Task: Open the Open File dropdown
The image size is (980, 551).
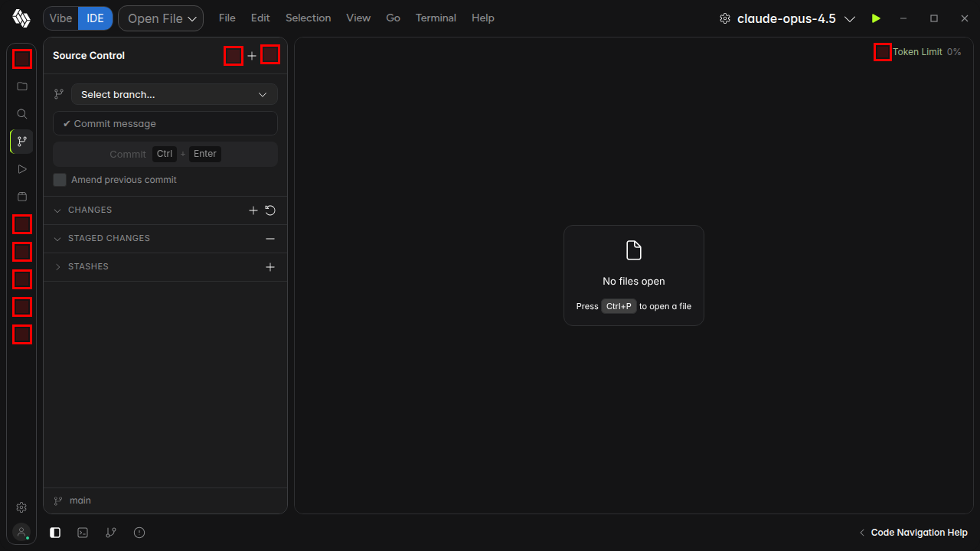Action: click(161, 18)
